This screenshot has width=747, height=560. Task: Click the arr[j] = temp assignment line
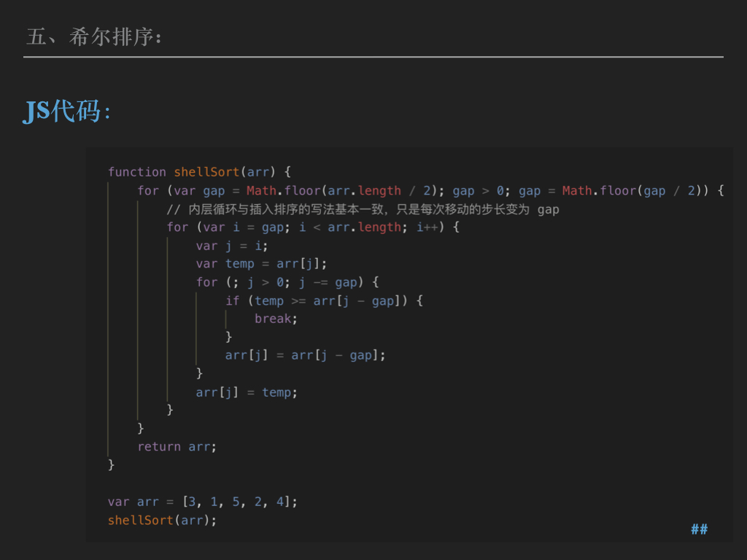(247, 392)
